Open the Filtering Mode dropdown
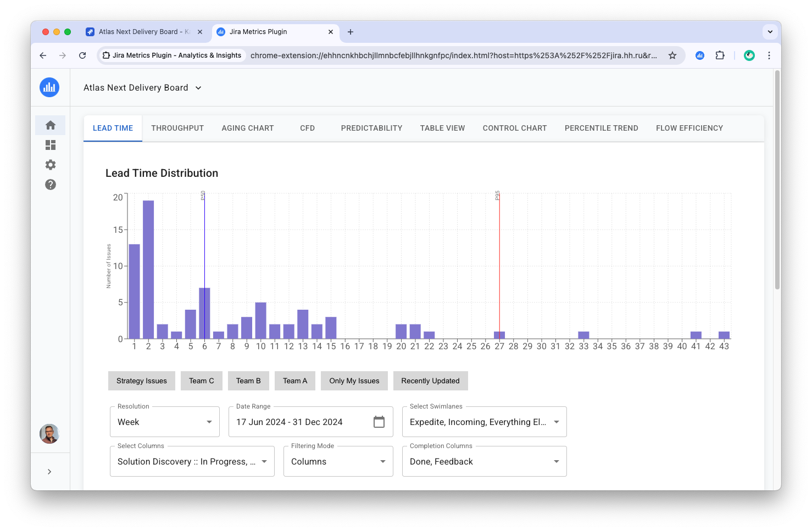812x531 pixels. click(338, 461)
